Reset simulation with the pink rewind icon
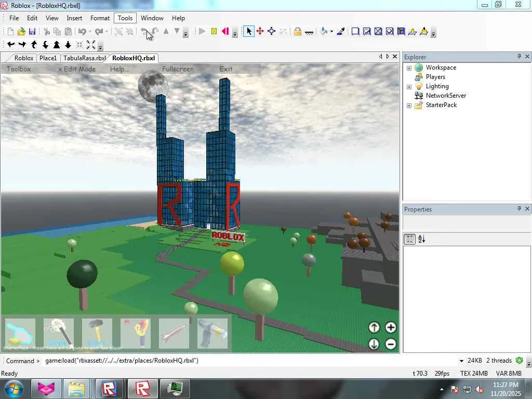The height and width of the screenshot is (399, 532). click(225, 32)
